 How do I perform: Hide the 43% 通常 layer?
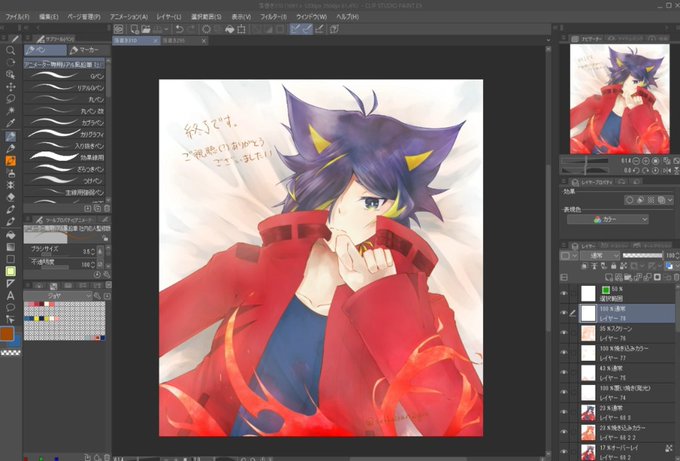click(563, 373)
